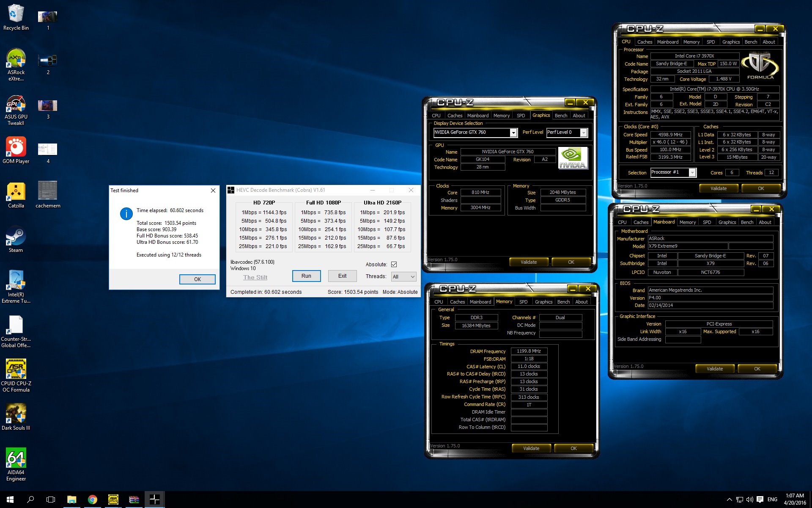This screenshot has width=812, height=508.
Task: Open the Display Device Selection dropdown
Action: [475, 133]
